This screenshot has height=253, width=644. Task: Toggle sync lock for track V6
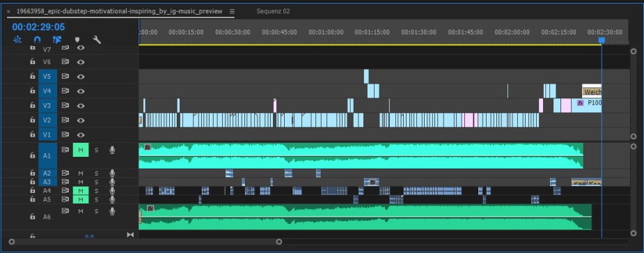[x=65, y=62]
